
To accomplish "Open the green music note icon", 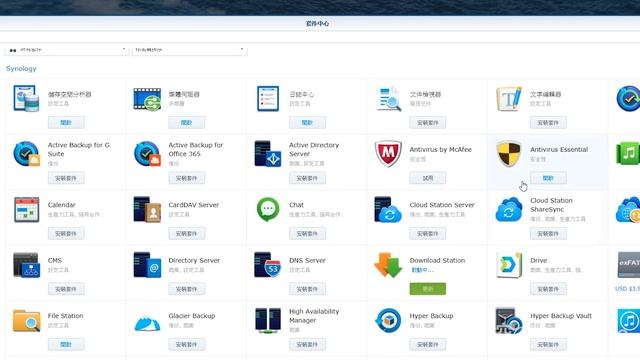I will 628,153.
